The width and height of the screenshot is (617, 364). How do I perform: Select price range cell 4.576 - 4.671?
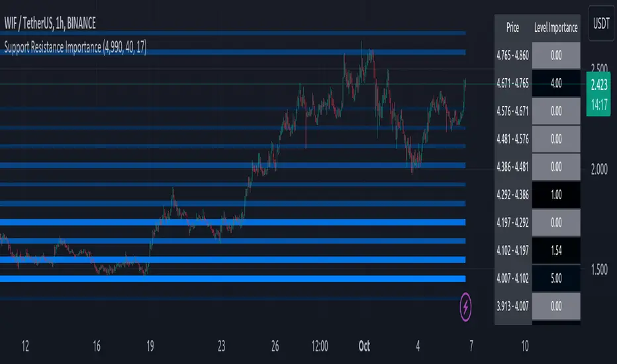click(x=512, y=111)
